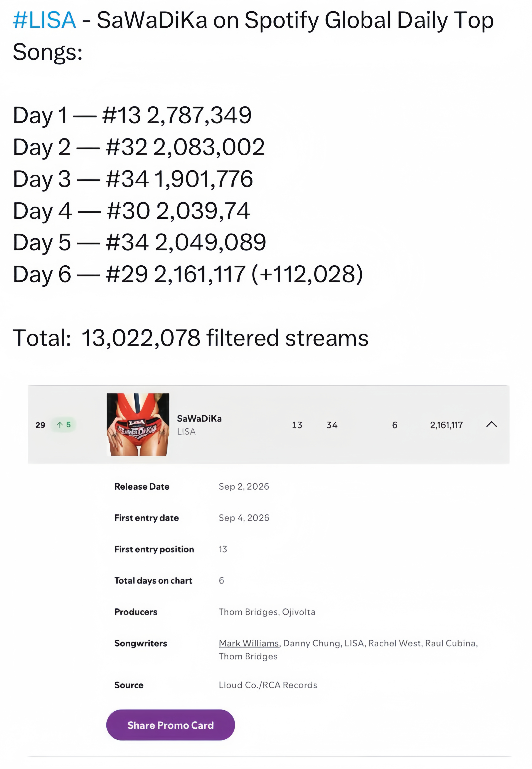Screen dimensions: 532x769
Task: Click the SaWaDiKa album cover thumbnail
Action: coord(138,424)
